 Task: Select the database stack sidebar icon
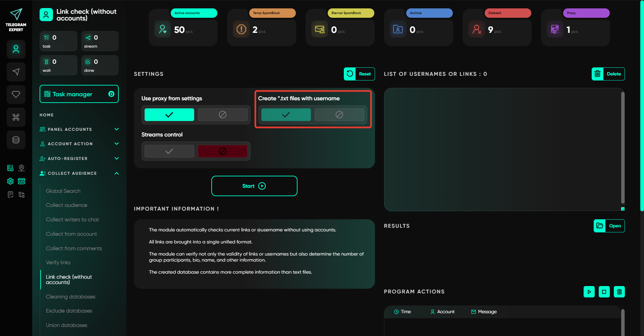[x=16, y=140]
